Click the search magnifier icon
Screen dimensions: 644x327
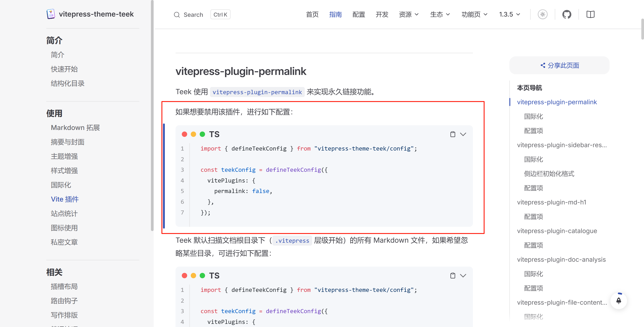point(177,15)
